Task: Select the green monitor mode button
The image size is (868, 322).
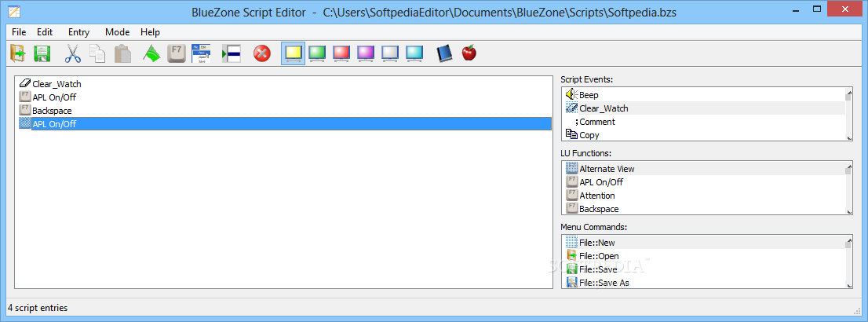Action: click(317, 53)
